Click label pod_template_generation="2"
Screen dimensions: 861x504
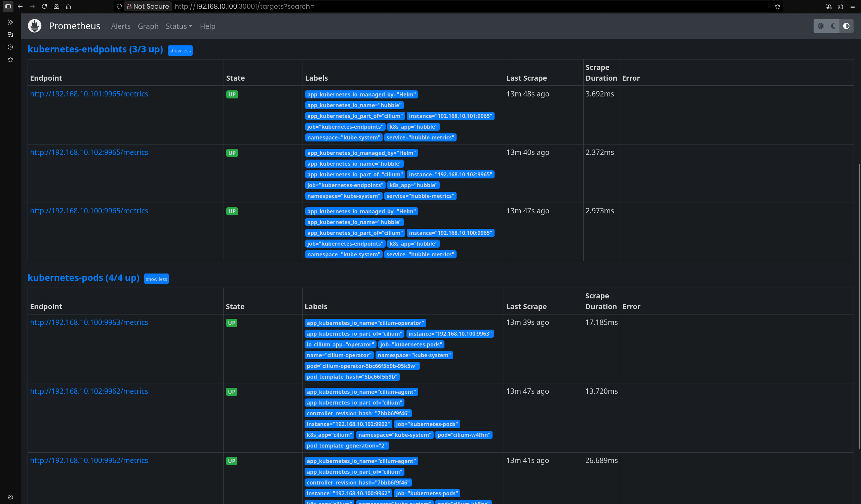(x=346, y=446)
